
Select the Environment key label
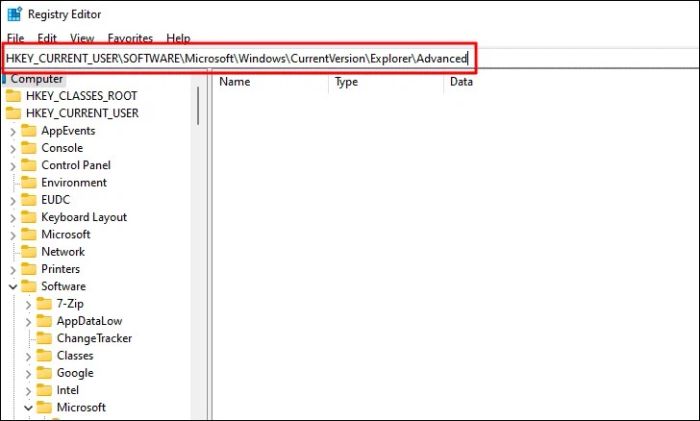pyautogui.click(x=74, y=183)
